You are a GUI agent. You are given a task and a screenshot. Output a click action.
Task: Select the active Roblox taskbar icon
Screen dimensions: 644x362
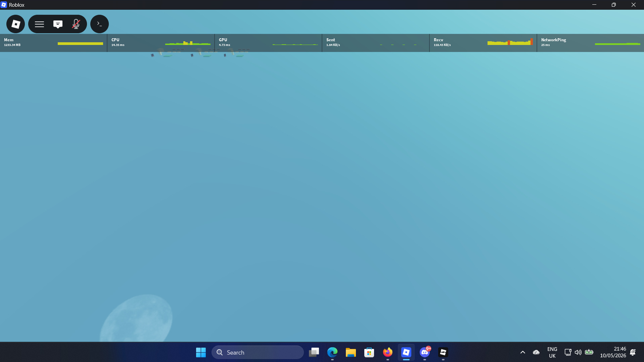point(406,352)
